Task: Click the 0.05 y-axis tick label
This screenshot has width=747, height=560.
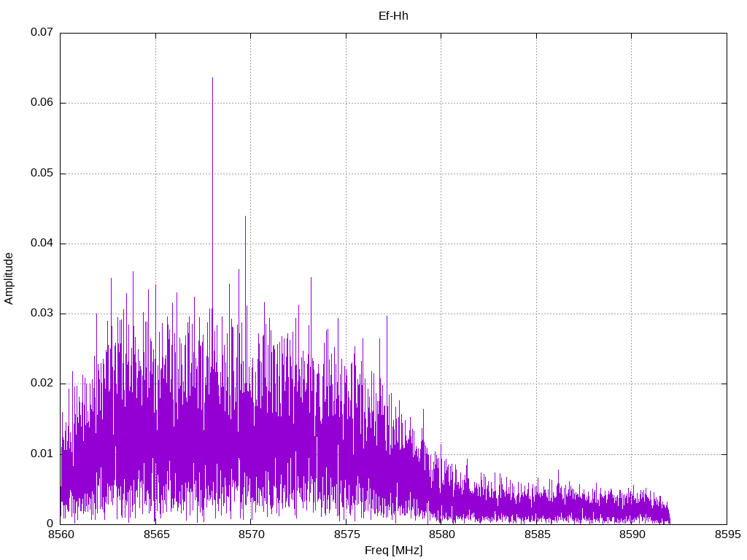Action: 42,174
